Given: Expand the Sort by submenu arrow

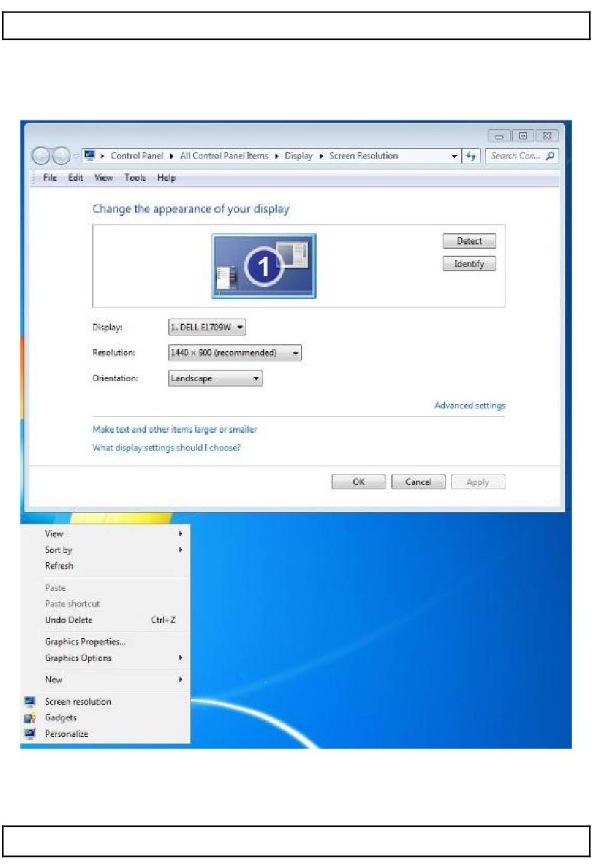Looking at the screenshot, I should coord(181,550).
